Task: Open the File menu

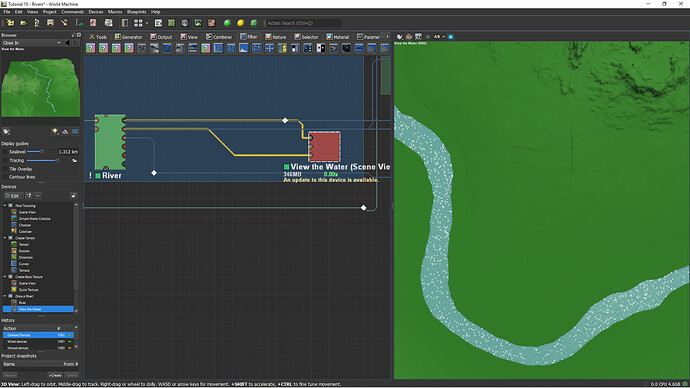Action: click(x=7, y=12)
